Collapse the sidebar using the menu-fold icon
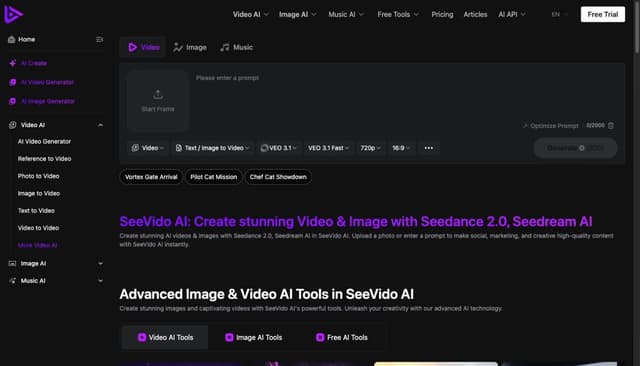Image resolution: width=640 pixels, height=366 pixels. click(x=100, y=40)
